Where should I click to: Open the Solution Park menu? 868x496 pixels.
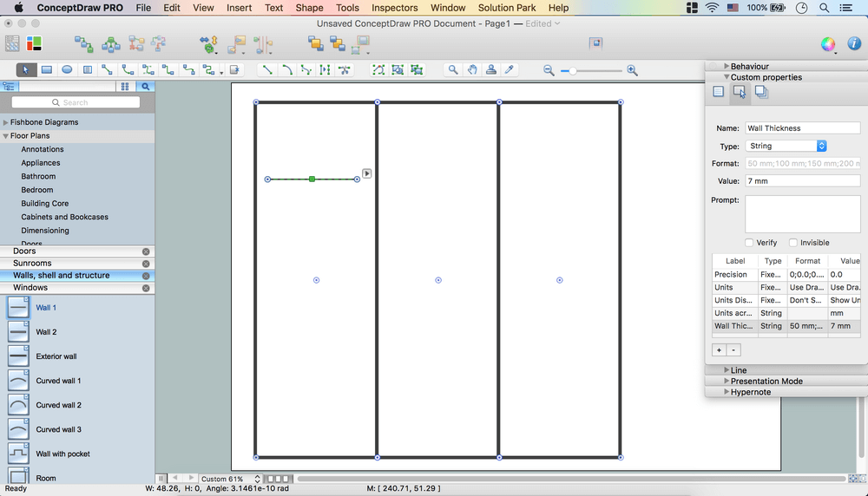click(507, 8)
